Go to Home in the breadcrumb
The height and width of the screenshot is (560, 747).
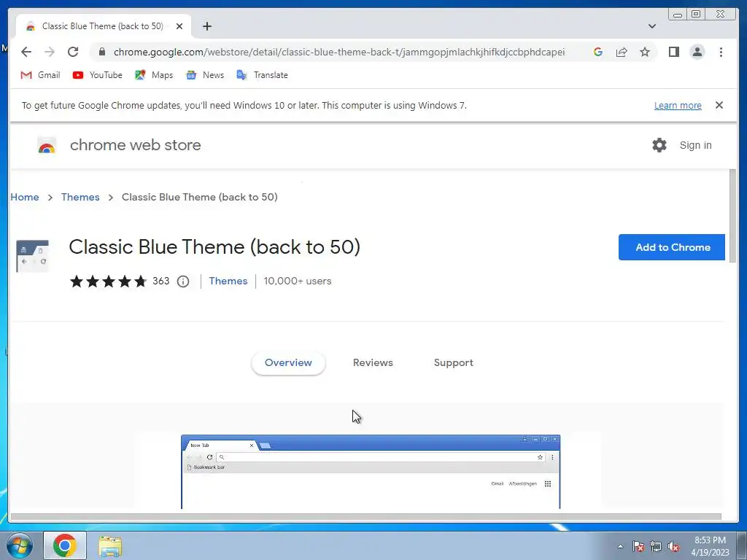(25, 197)
